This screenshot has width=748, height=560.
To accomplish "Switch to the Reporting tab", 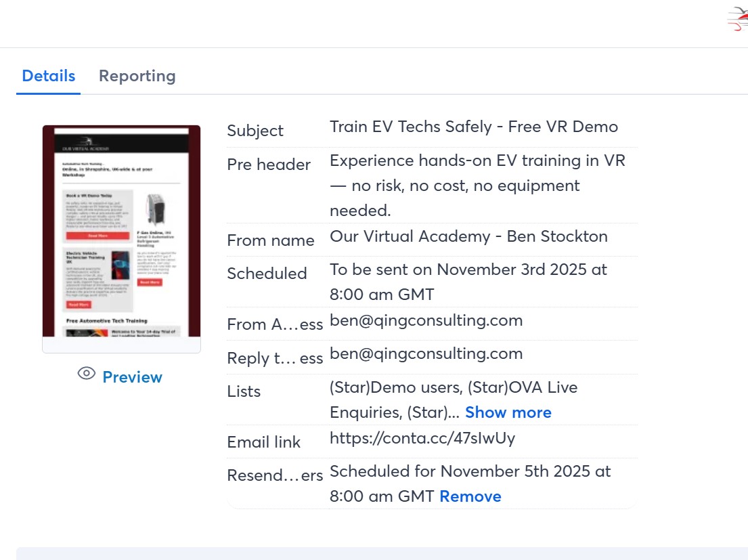I will (x=137, y=76).
